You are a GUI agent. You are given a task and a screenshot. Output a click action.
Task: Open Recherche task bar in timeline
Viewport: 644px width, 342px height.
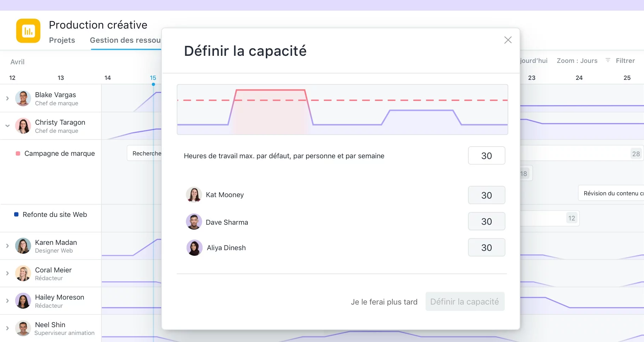tap(144, 153)
